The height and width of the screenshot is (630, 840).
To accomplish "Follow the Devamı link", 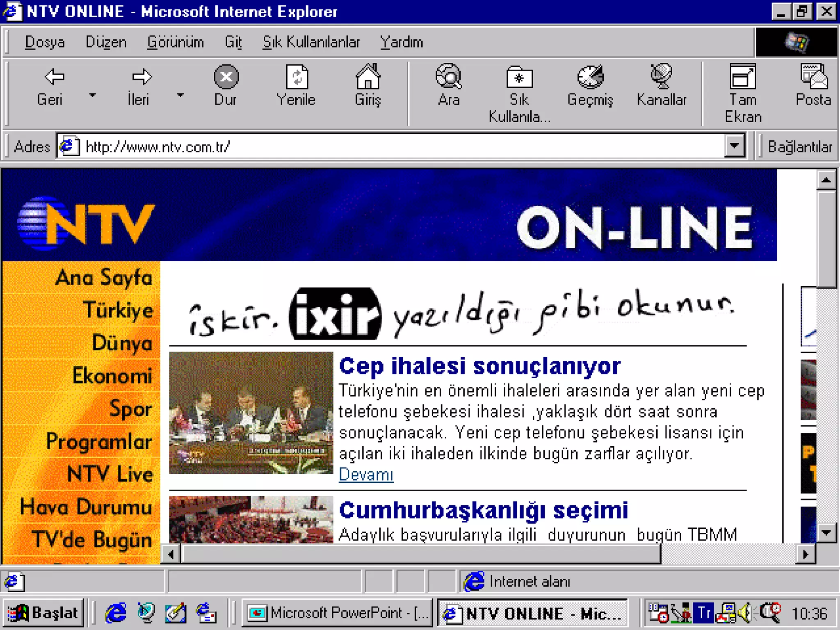I will click(366, 475).
